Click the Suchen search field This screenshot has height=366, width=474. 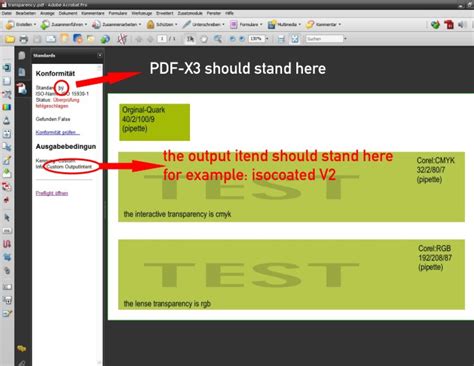pyautogui.click(x=324, y=39)
